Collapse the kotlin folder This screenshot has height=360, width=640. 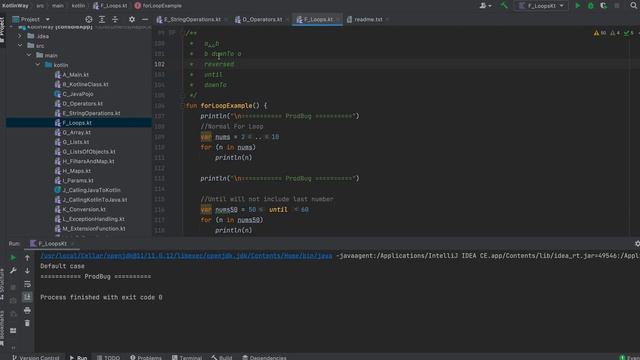[38, 65]
